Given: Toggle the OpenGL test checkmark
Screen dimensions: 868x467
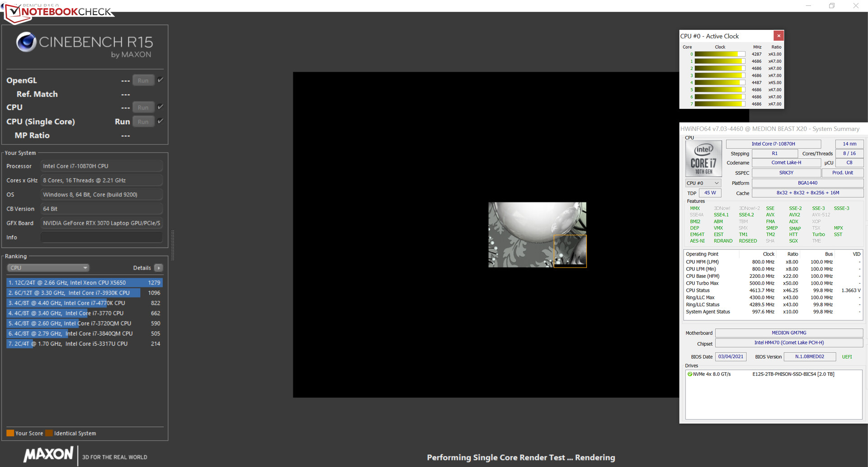Looking at the screenshot, I should (160, 80).
